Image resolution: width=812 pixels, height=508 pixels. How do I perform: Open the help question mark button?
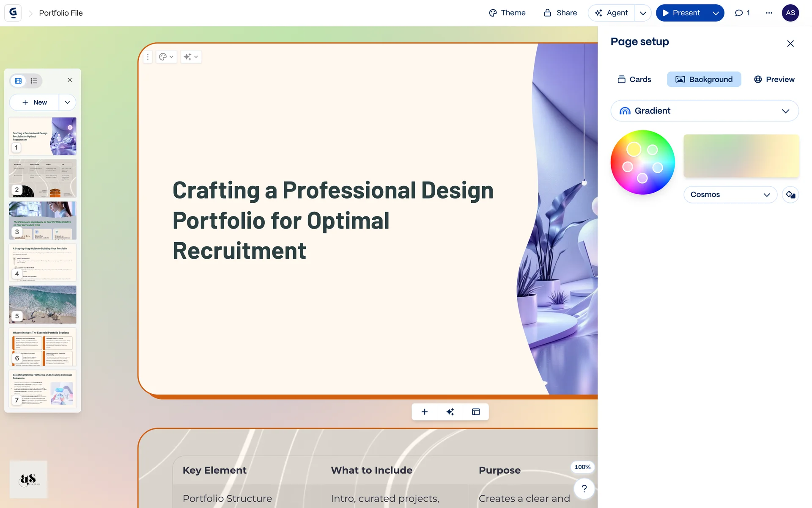584,489
